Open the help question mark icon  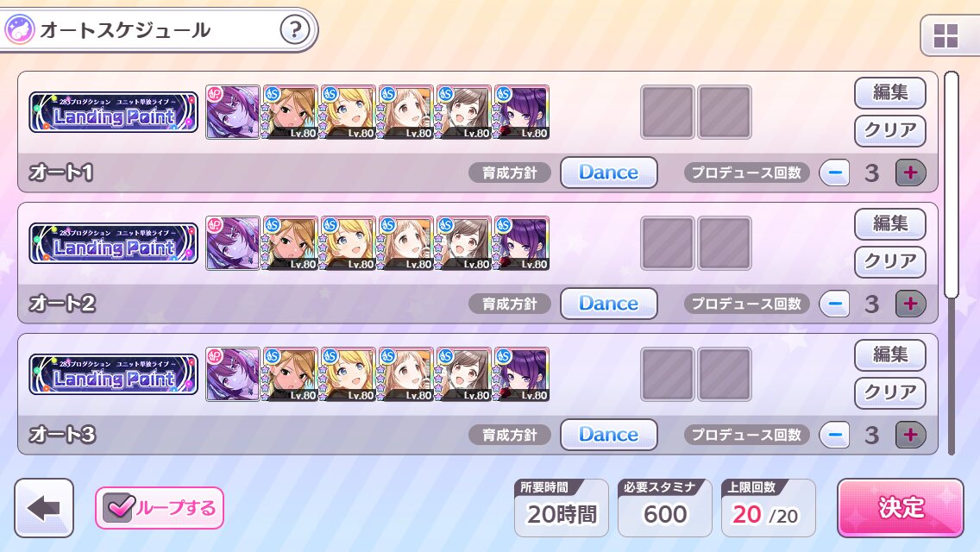tap(294, 29)
